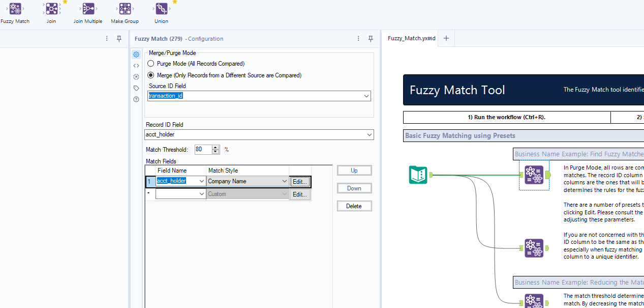Increase Match Threshold with the stepper arrow
Screen dimensions: 644x308
(214, 147)
